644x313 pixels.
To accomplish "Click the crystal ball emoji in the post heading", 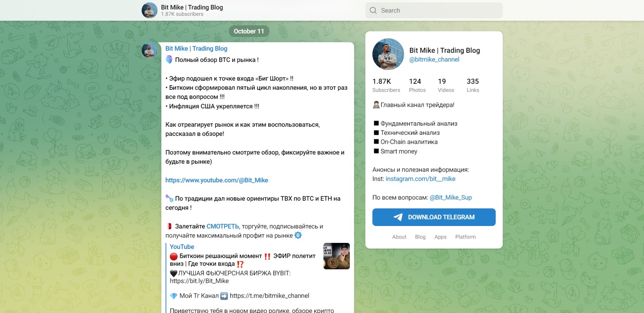I will coord(169,60).
